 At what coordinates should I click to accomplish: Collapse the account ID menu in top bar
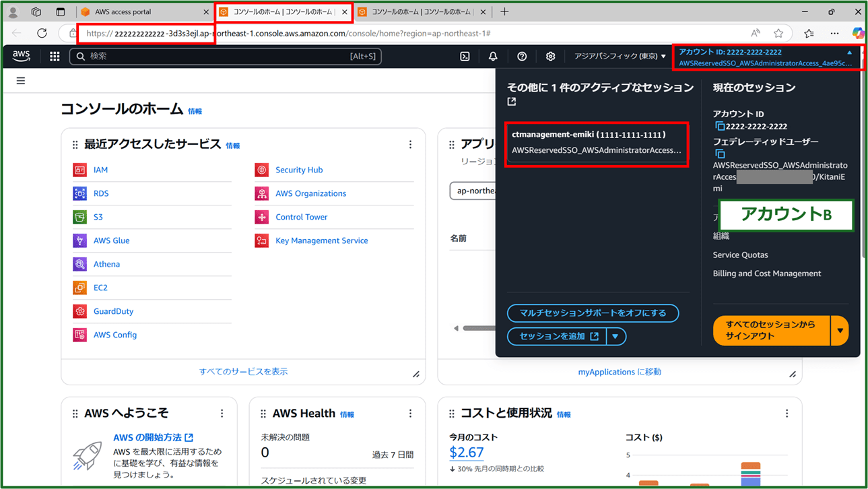point(767,57)
